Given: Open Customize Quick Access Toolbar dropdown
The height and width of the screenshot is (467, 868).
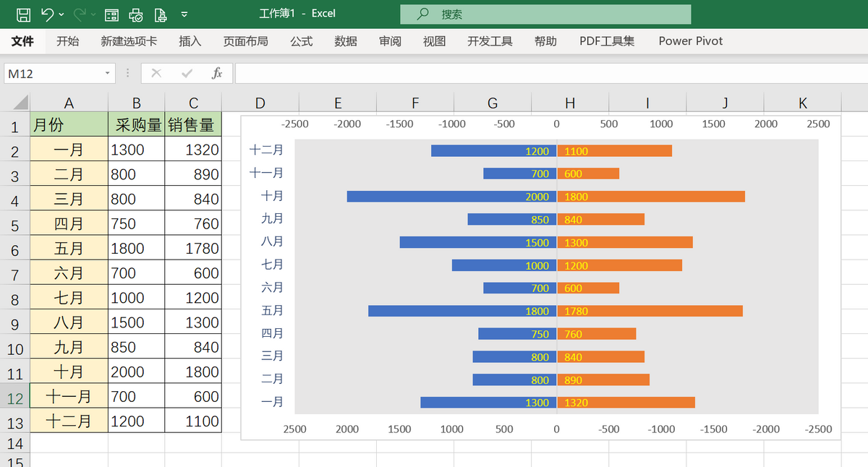Looking at the screenshot, I should coord(184,14).
